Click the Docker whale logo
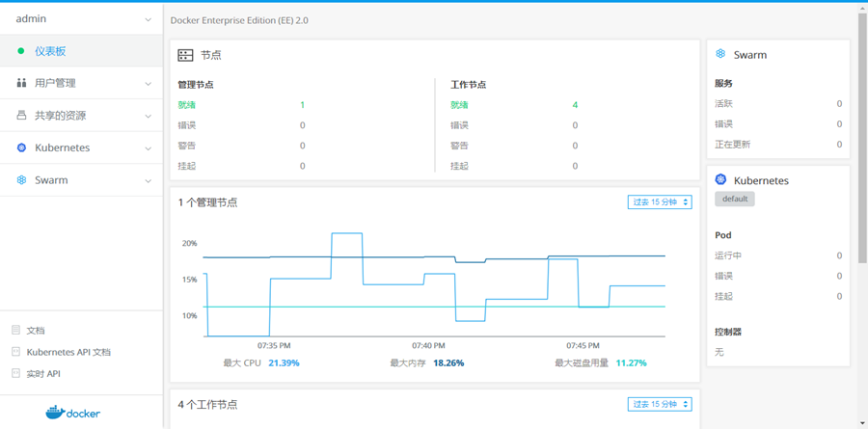868x429 pixels. click(x=73, y=413)
